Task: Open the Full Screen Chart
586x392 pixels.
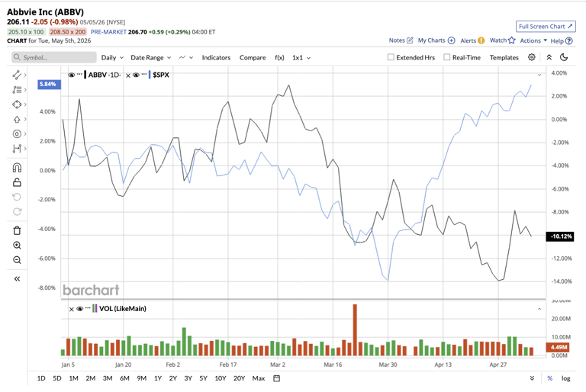Action: (546, 27)
